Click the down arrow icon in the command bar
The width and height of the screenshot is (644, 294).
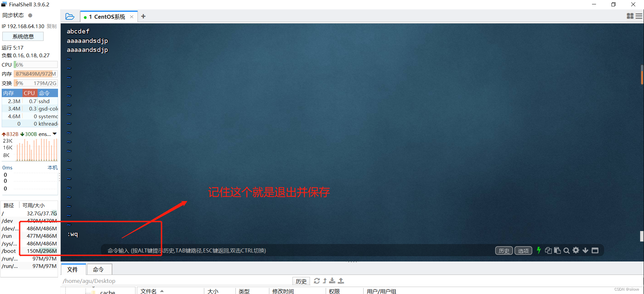[x=585, y=250]
